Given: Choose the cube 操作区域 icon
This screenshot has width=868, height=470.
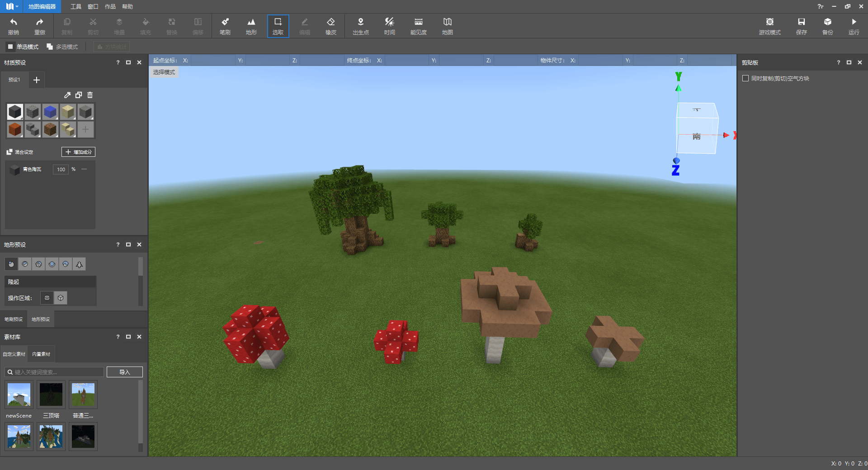Looking at the screenshot, I should [61, 298].
